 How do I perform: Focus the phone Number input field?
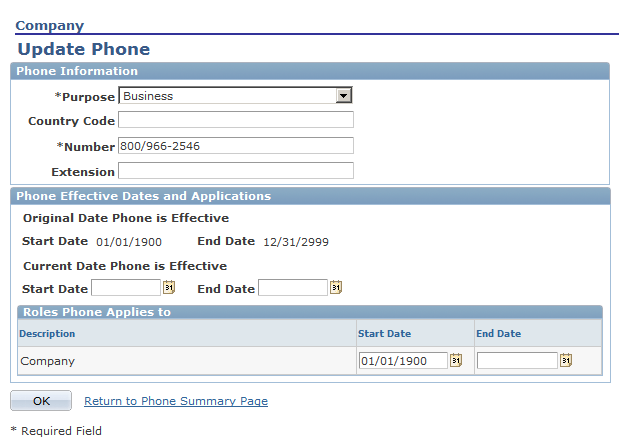(x=236, y=146)
